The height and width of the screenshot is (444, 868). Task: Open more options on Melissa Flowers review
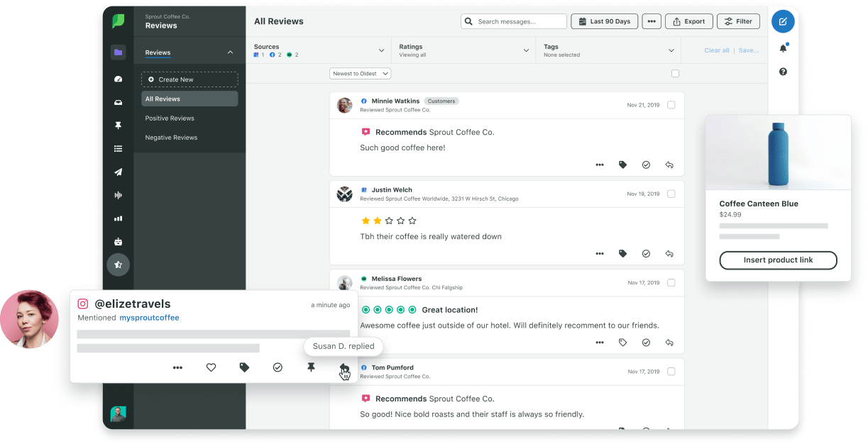(x=600, y=342)
